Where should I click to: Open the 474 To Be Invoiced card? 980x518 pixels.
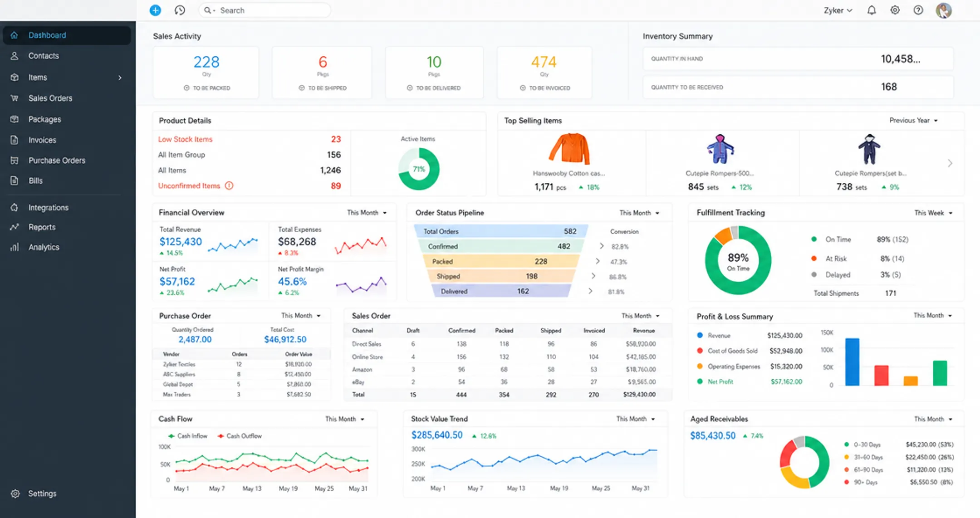(x=544, y=73)
